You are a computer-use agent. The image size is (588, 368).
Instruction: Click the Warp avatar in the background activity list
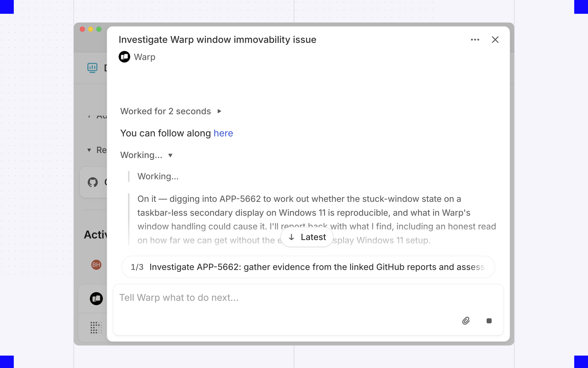click(96, 299)
